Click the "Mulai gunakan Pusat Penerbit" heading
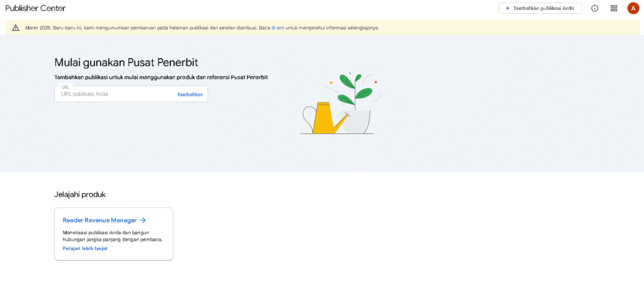644x286 pixels. click(126, 62)
